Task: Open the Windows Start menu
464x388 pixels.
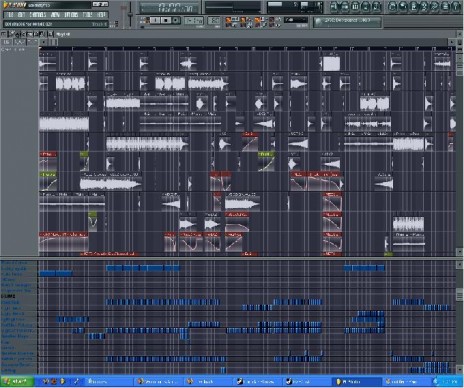Action: pos(17,381)
